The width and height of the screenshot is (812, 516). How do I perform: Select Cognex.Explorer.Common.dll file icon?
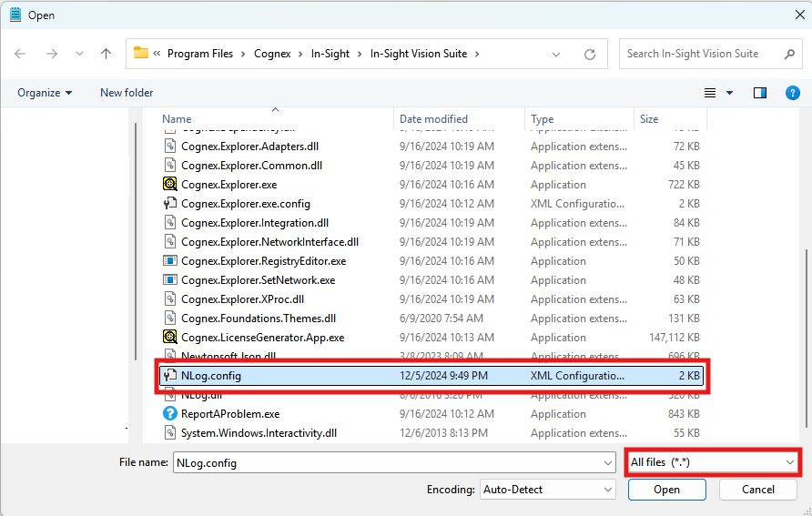click(x=170, y=166)
